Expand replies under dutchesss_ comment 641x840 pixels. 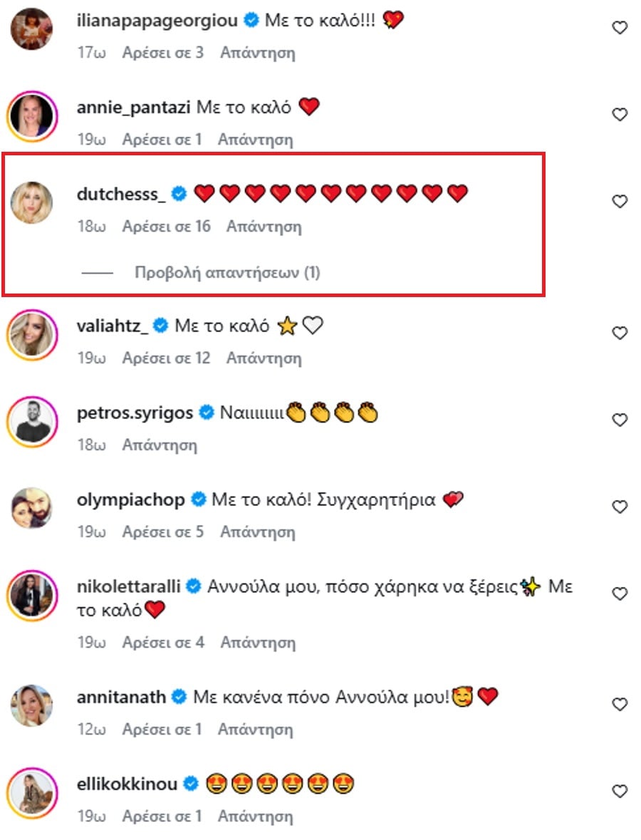(x=227, y=273)
